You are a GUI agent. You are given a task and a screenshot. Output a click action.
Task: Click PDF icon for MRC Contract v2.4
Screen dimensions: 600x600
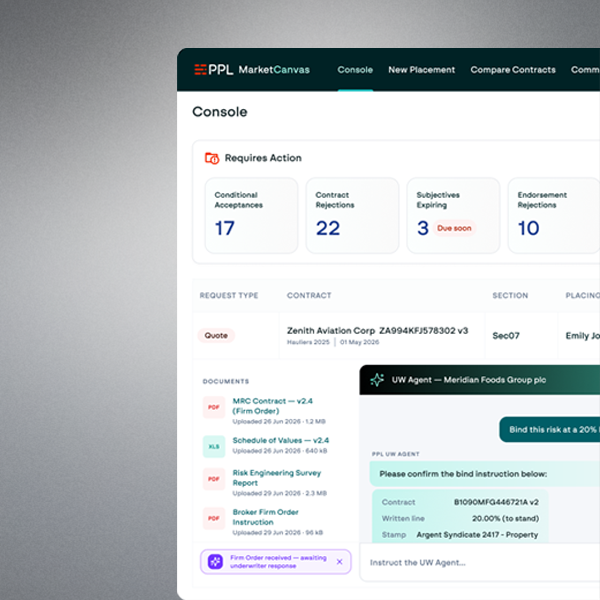point(214,407)
